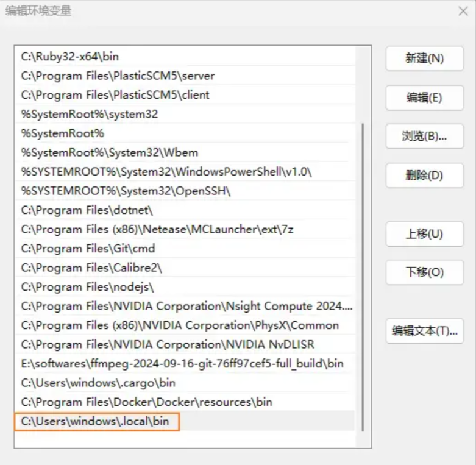Close the 编辑环境变量 dialog
The image size is (476, 465).
pos(463,11)
